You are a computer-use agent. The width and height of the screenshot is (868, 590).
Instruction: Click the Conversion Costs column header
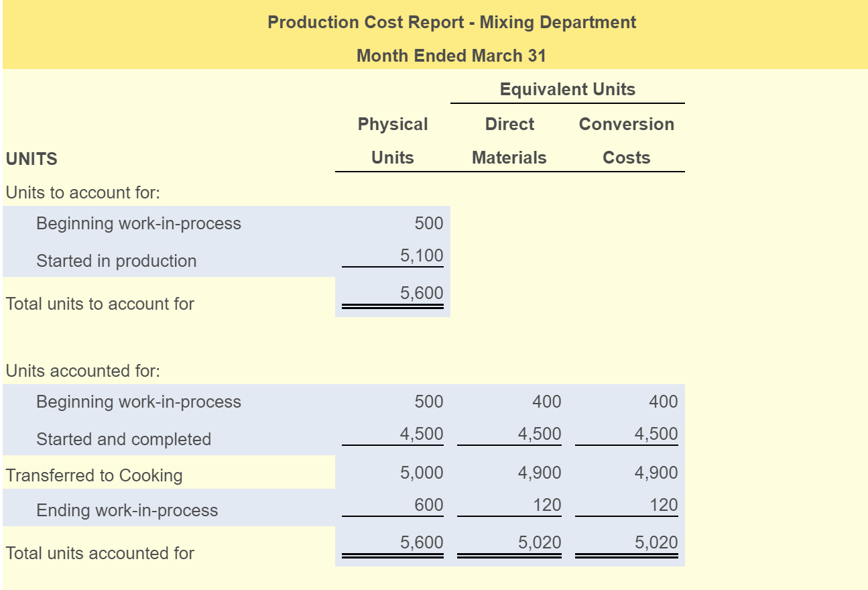point(626,140)
